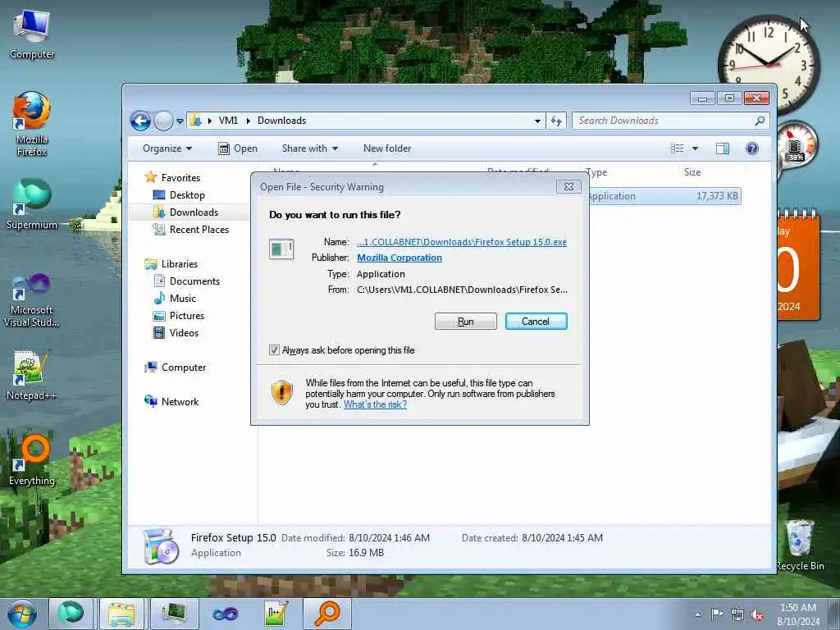Close the Security Warning dialog
This screenshot has height=630, width=840.
pyautogui.click(x=569, y=186)
